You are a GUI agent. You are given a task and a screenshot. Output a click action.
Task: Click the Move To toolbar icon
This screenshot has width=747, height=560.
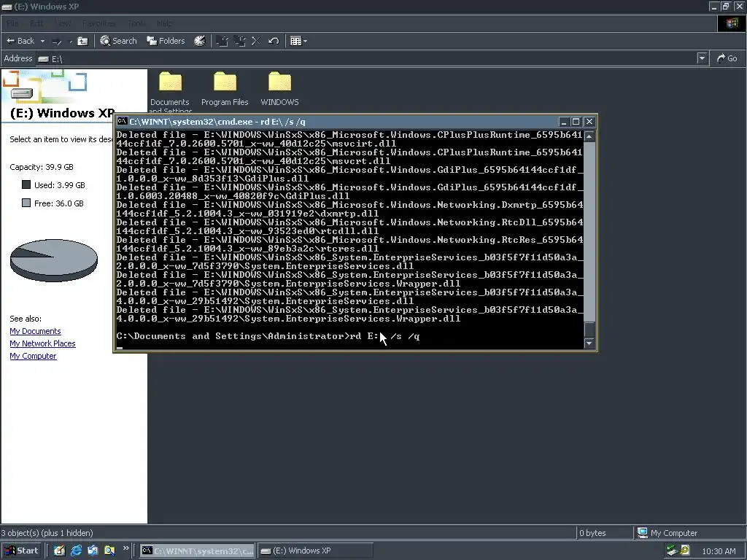[x=222, y=41]
